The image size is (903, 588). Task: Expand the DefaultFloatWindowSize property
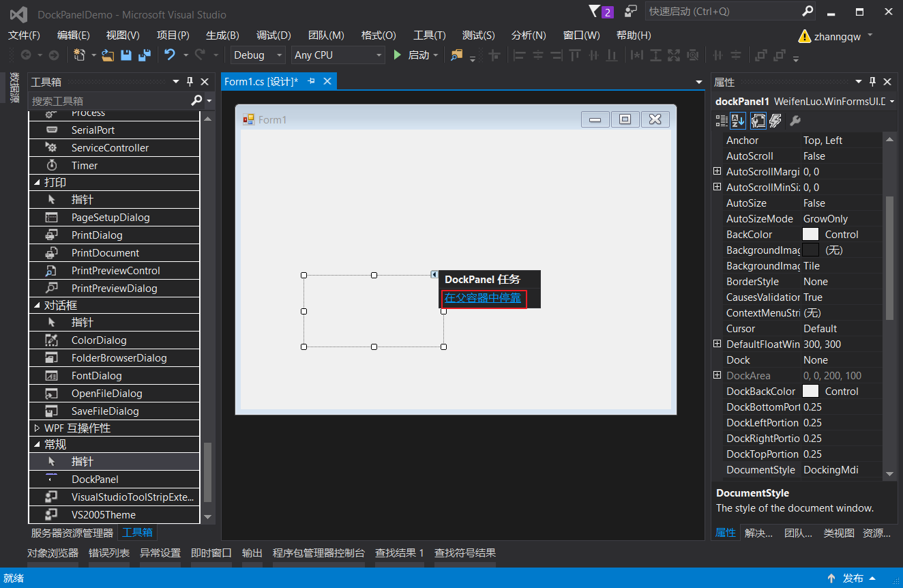(x=717, y=344)
